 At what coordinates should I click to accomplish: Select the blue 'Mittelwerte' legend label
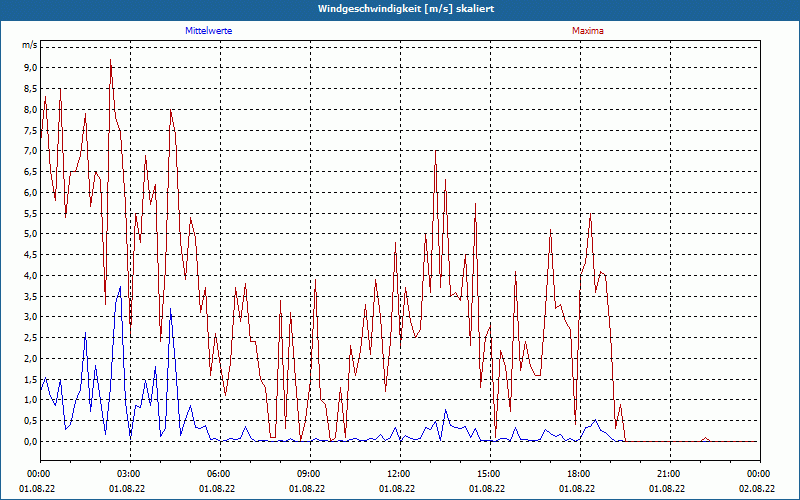[x=209, y=31]
